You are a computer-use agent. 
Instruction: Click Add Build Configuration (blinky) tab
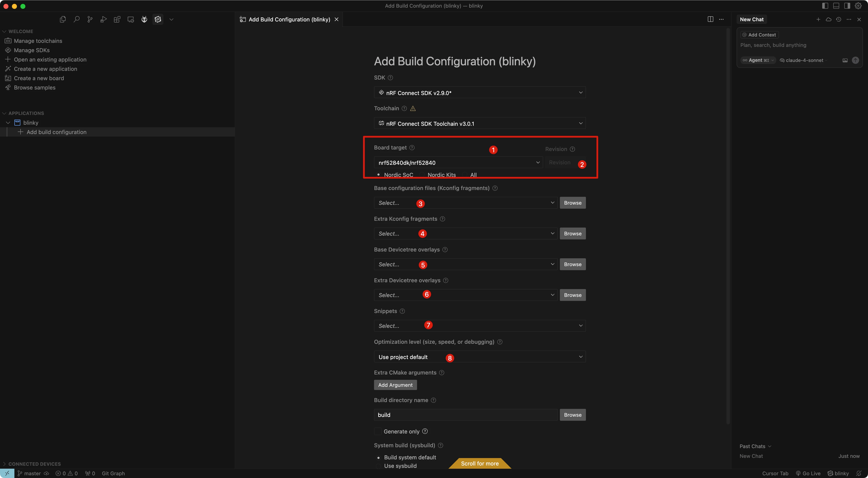(x=289, y=19)
